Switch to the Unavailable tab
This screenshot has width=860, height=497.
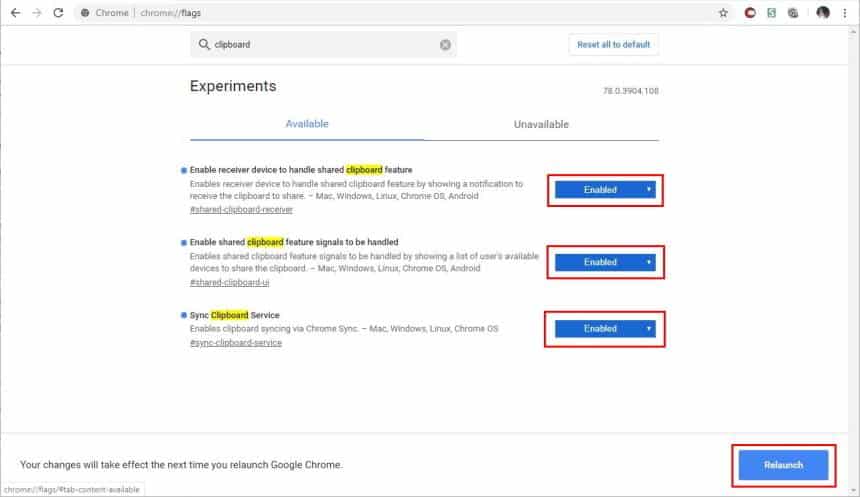[x=541, y=125]
